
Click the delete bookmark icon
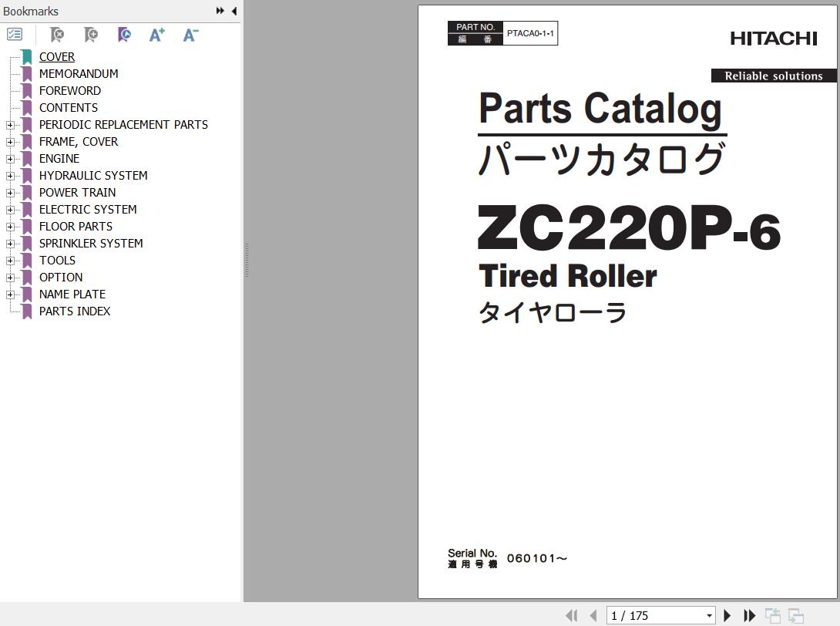click(x=57, y=35)
